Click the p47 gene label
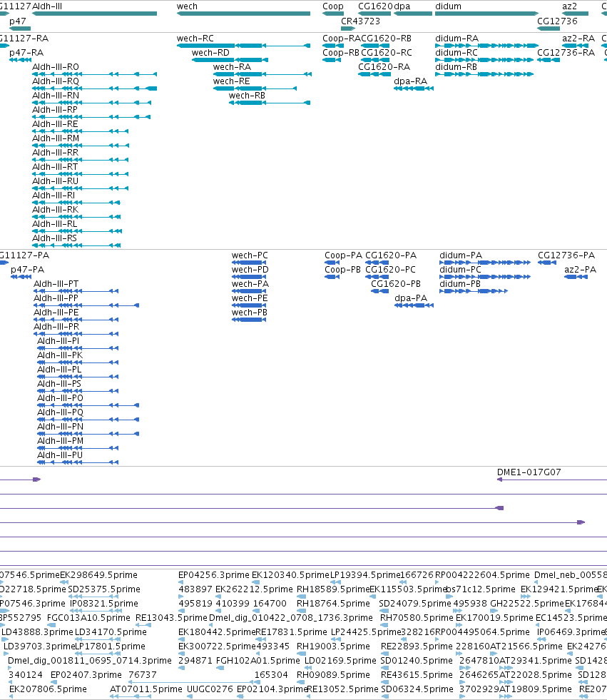This screenshot has height=700, width=607. tap(17, 21)
